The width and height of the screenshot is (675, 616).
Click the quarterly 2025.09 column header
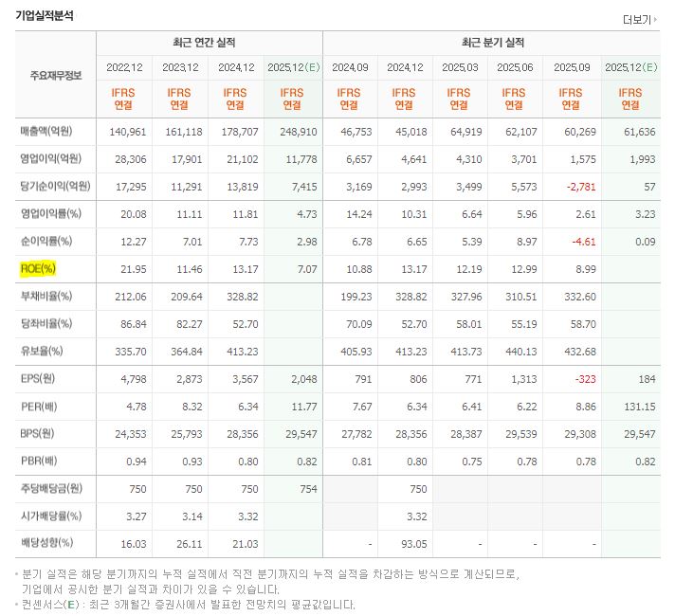pyautogui.click(x=572, y=67)
